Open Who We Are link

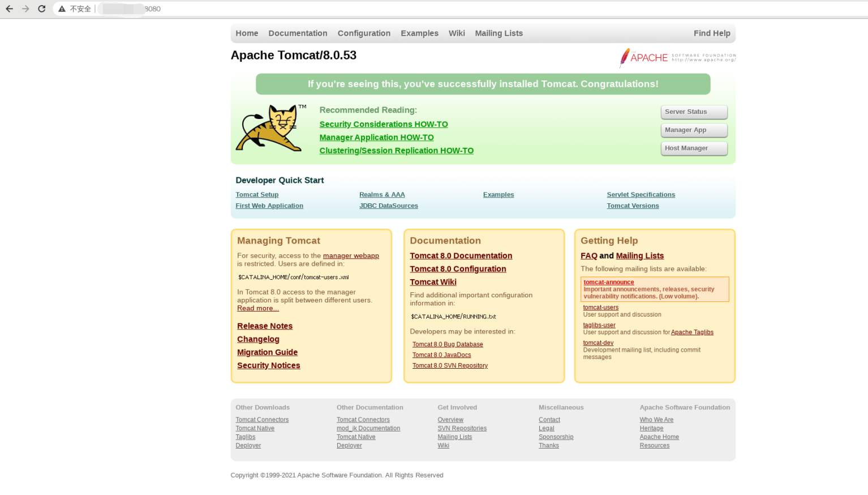(656, 420)
